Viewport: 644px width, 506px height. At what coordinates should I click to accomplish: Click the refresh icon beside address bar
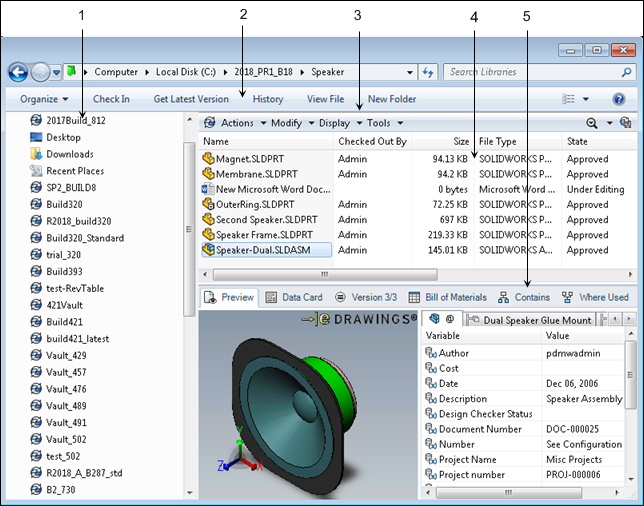tap(428, 72)
